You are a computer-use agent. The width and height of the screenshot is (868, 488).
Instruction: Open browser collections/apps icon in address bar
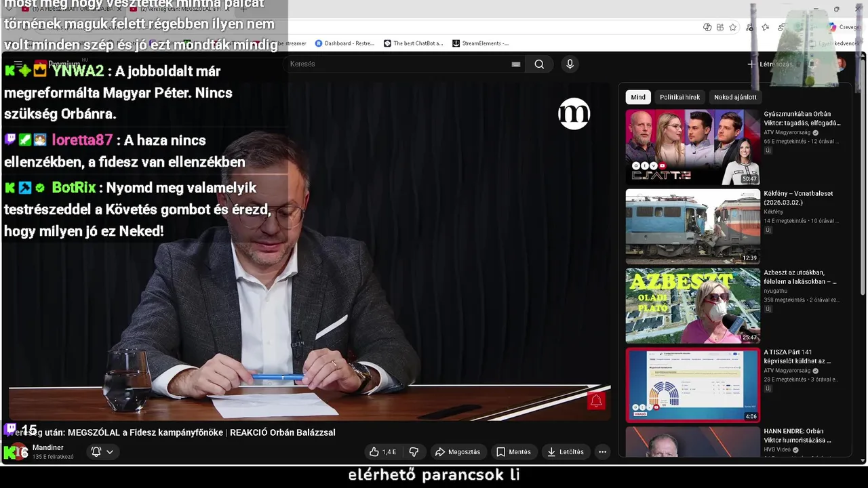[x=720, y=27]
